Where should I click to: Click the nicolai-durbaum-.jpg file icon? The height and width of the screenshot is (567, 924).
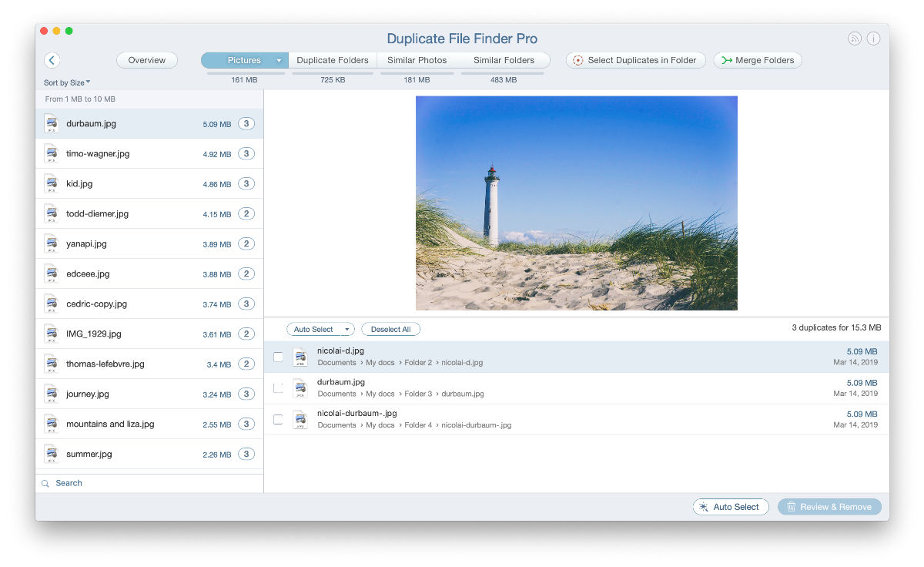[300, 420]
